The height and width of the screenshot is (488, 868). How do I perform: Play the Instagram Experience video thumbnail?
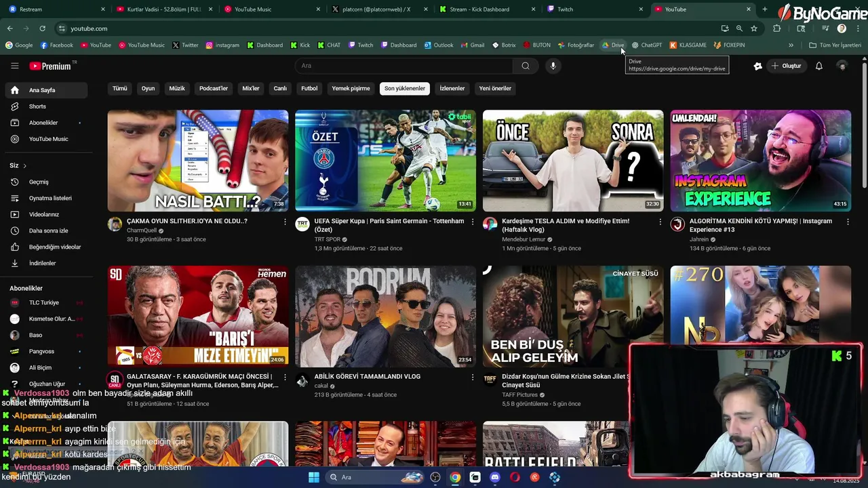click(x=760, y=161)
